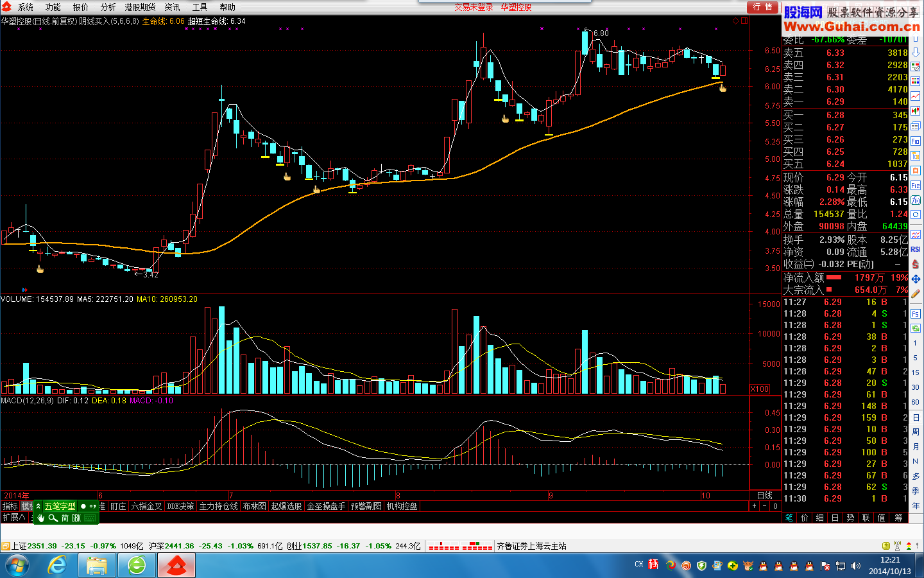Select the 60-minute period in sidebar
Image resolution: width=924 pixels, height=578 pixels.
tap(916, 402)
